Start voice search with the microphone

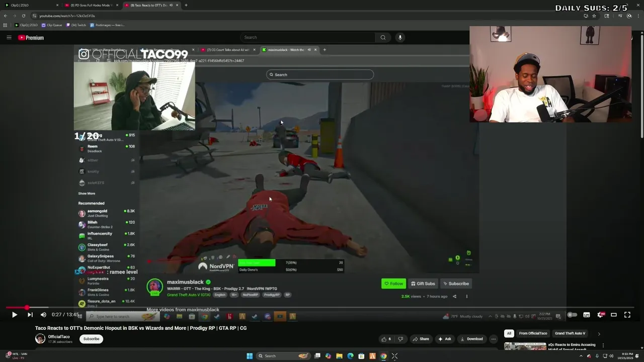pos(400,37)
